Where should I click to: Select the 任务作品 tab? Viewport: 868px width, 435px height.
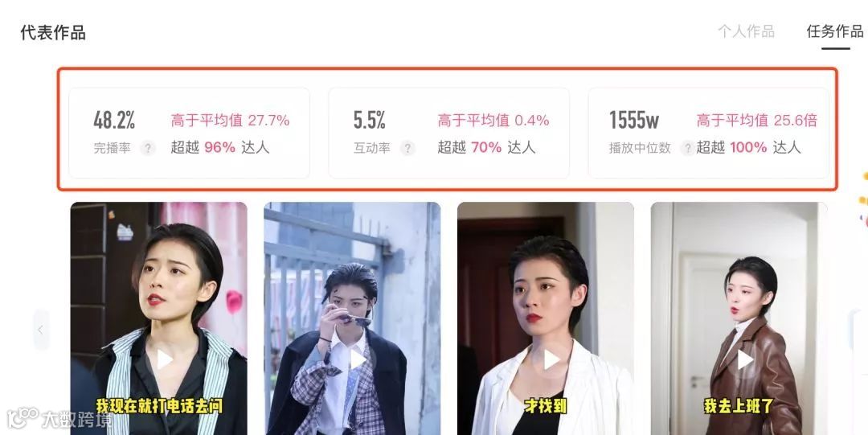tap(835, 31)
